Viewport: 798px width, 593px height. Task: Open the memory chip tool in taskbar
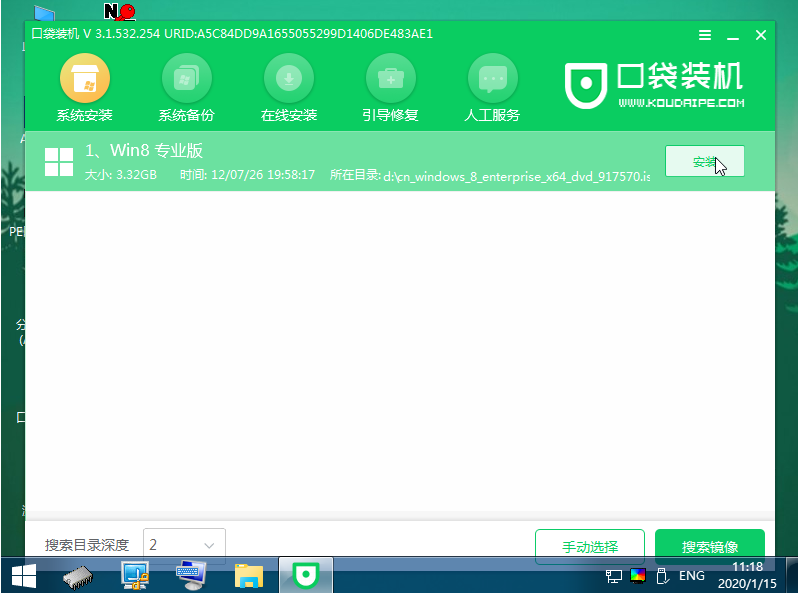tap(78, 577)
